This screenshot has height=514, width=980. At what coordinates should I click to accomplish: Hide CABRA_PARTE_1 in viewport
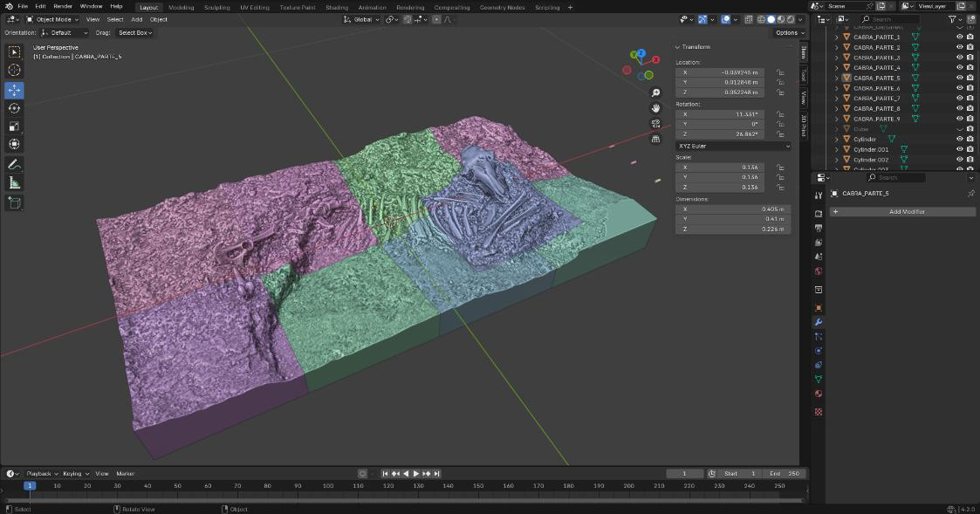click(959, 37)
